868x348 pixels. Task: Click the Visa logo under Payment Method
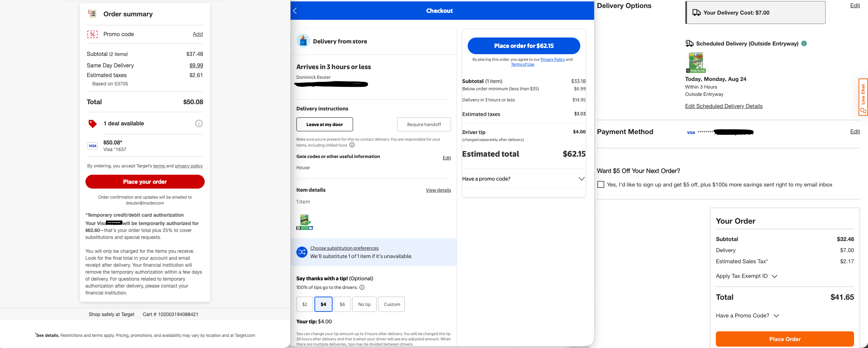(691, 132)
